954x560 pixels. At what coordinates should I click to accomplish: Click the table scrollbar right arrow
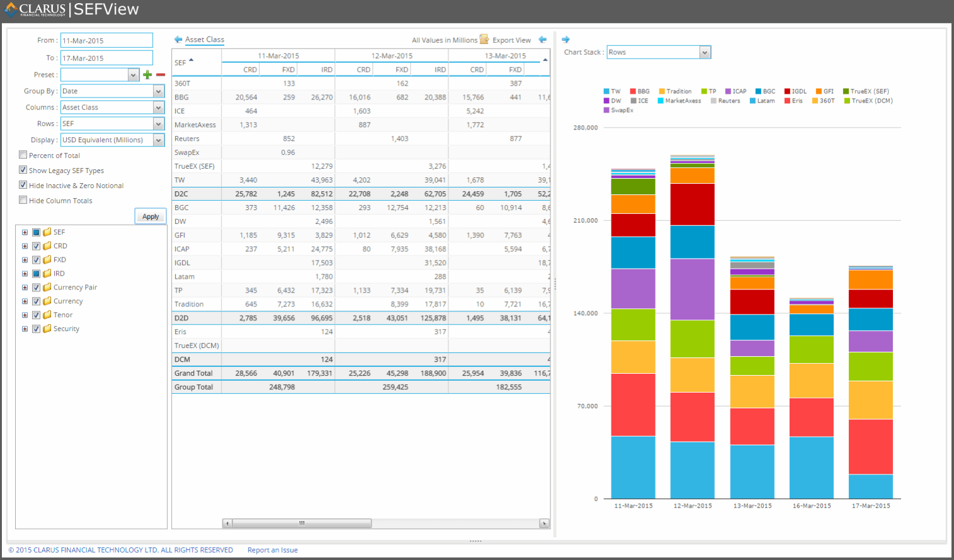point(545,524)
